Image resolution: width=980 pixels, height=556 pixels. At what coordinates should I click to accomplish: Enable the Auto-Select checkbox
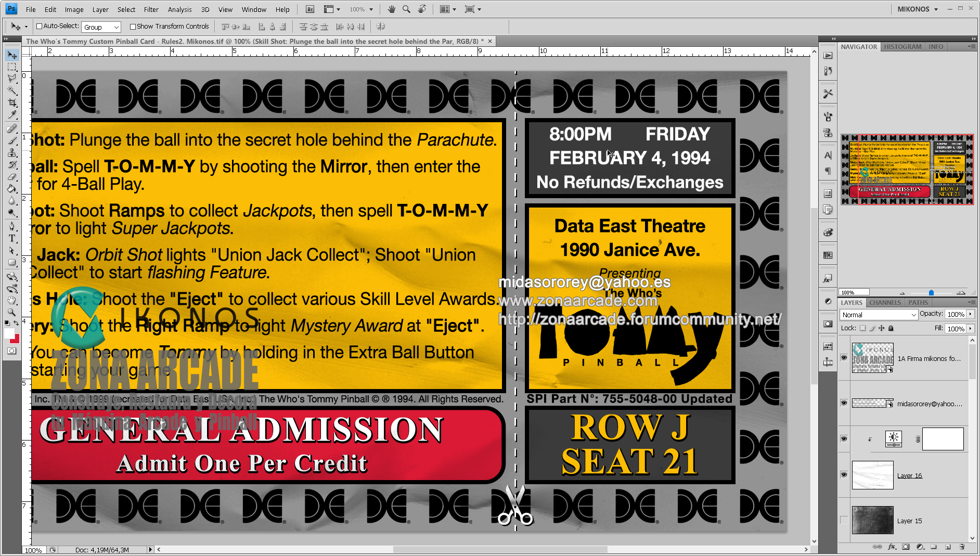pyautogui.click(x=39, y=27)
